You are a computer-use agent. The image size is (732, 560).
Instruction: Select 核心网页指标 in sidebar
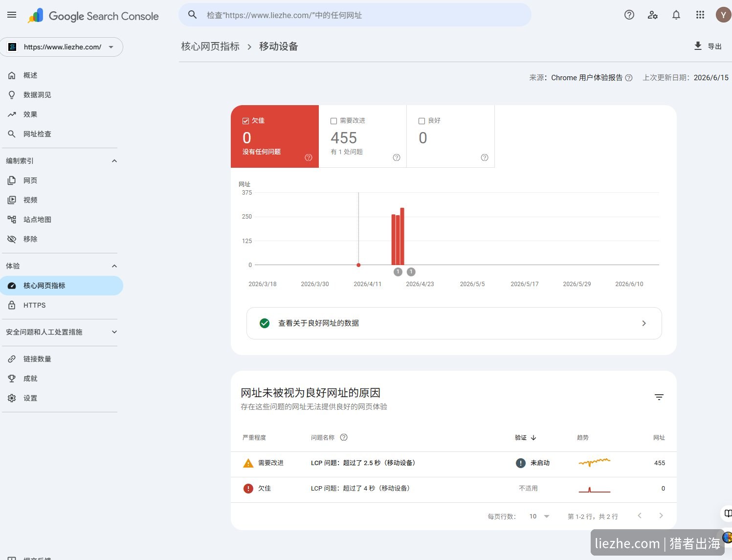(x=62, y=286)
